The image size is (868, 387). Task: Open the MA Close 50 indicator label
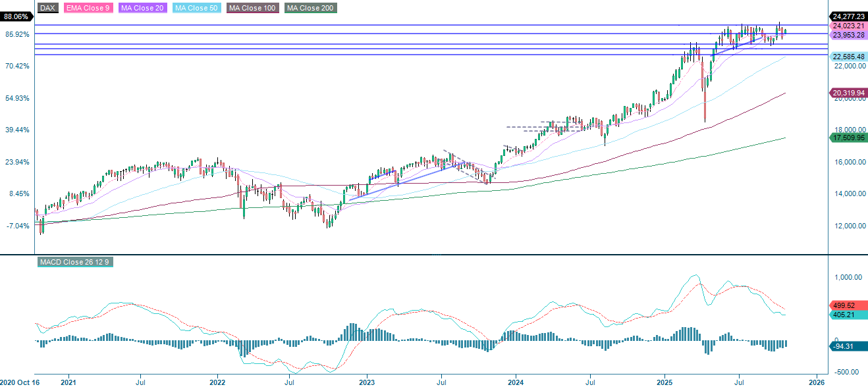click(196, 8)
